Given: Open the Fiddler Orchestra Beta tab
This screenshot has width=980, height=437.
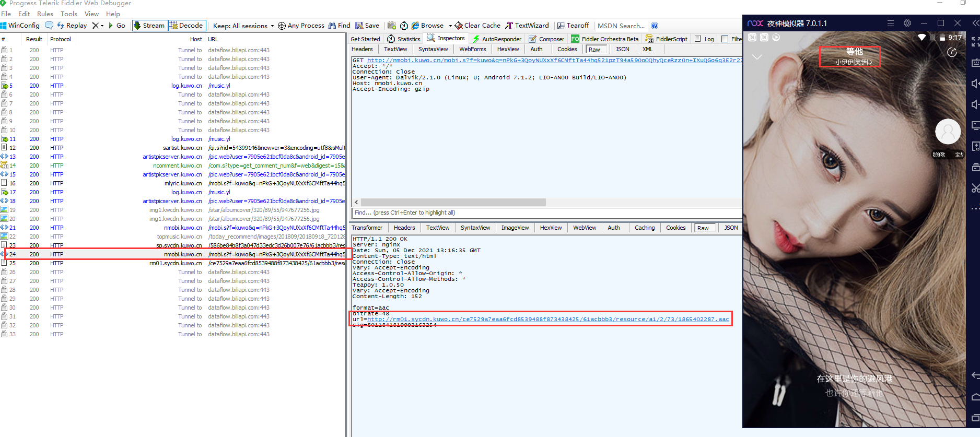Looking at the screenshot, I should [605, 39].
